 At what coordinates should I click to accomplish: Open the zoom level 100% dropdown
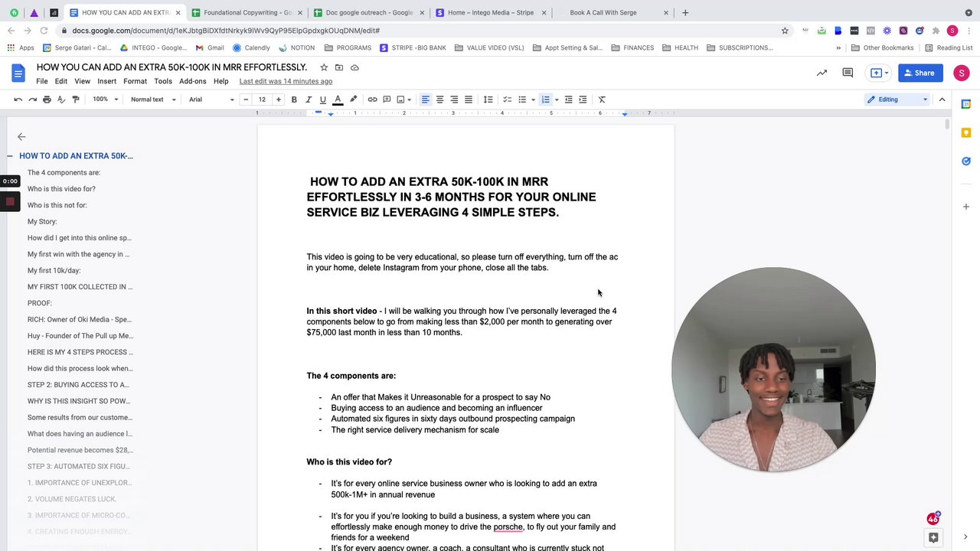coord(106,99)
